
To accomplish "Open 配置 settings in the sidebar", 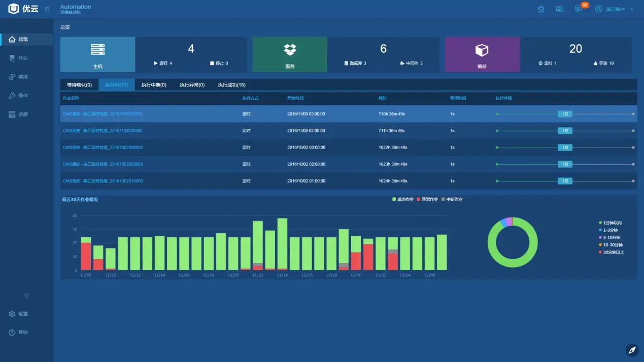I will 19,314.
